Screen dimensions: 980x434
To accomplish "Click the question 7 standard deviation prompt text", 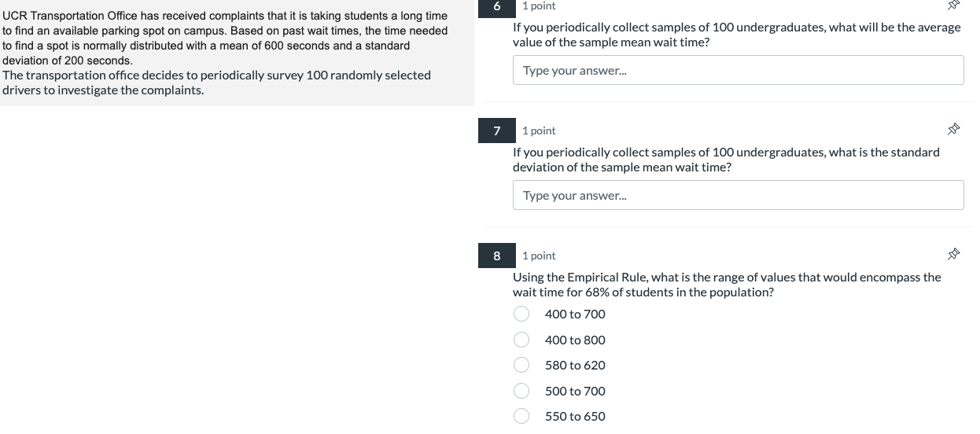I will click(725, 160).
